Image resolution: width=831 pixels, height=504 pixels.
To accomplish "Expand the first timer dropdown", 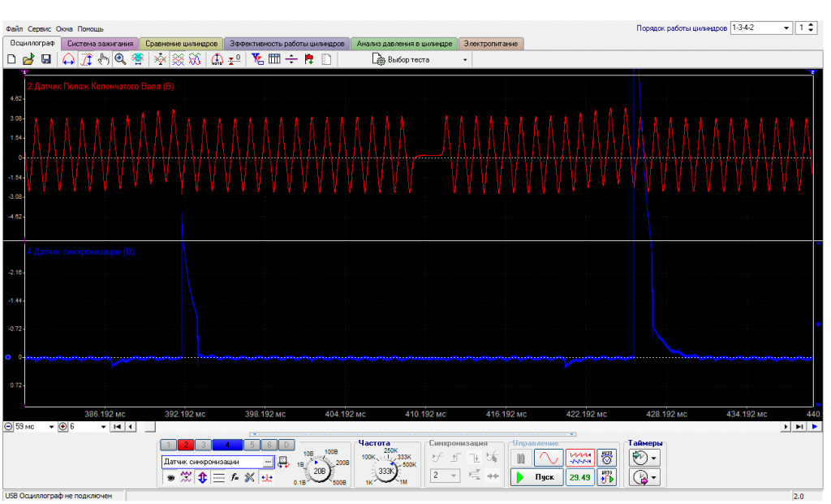I will click(655, 458).
